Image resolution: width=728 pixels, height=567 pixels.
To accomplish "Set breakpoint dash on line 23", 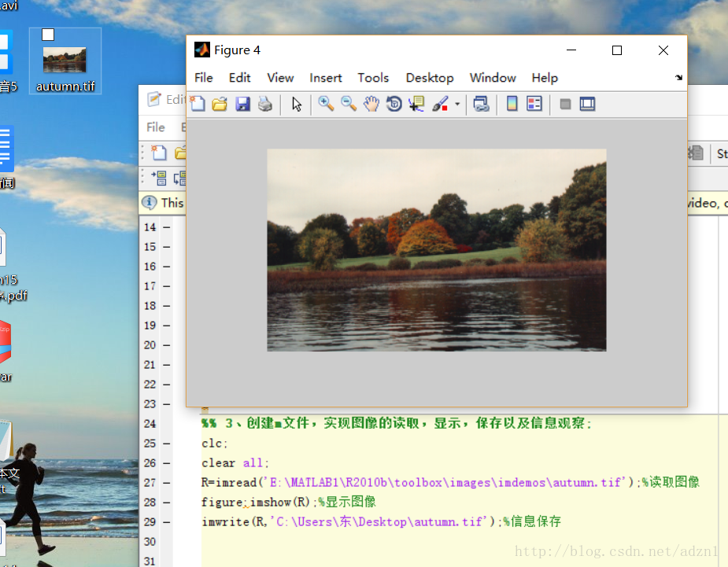I will tap(167, 404).
